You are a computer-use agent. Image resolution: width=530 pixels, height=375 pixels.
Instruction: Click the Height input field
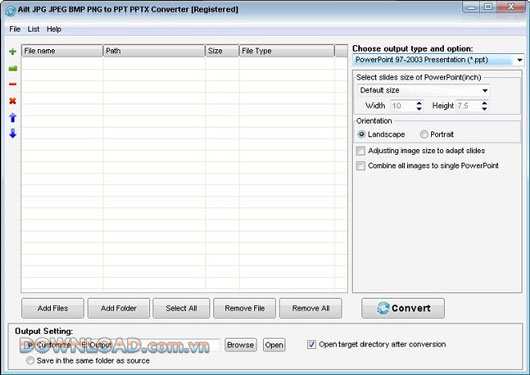[x=468, y=106]
